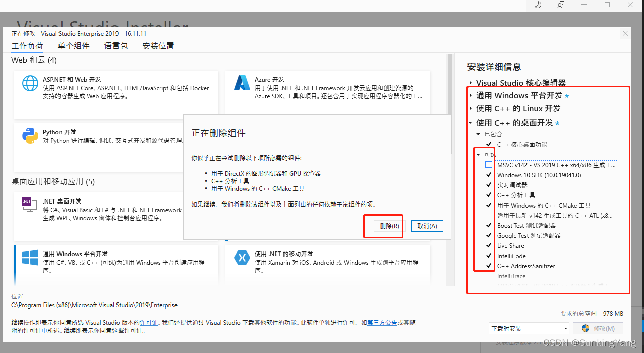The image size is (644, 353).
Task: Click the 安装详细信息 heading
Action: (494, 67)
